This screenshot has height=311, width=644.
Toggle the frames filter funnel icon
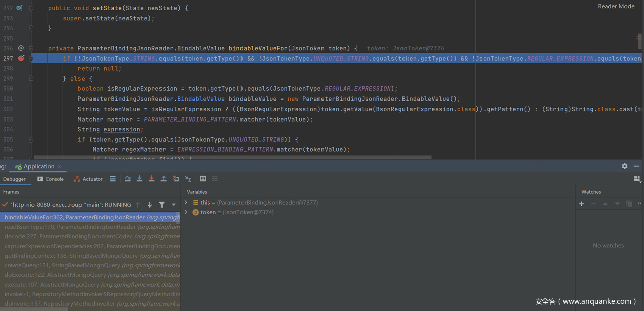pos(162,205)
